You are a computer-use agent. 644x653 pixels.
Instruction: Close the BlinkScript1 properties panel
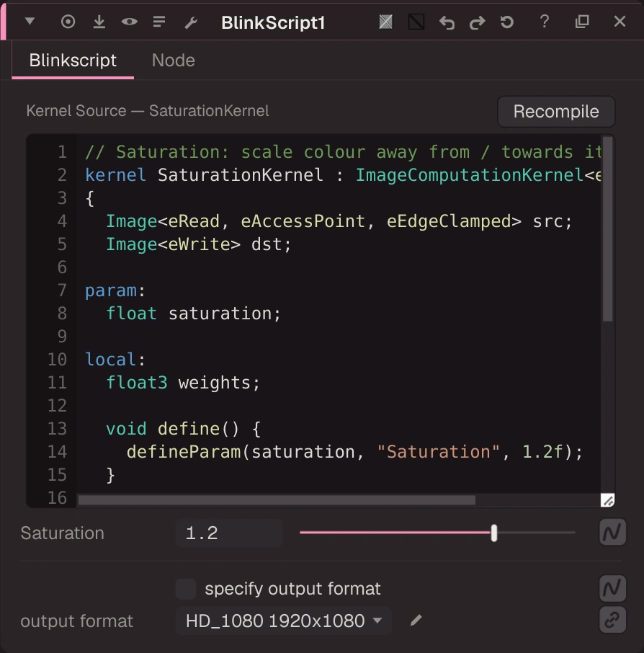(620, 21)
